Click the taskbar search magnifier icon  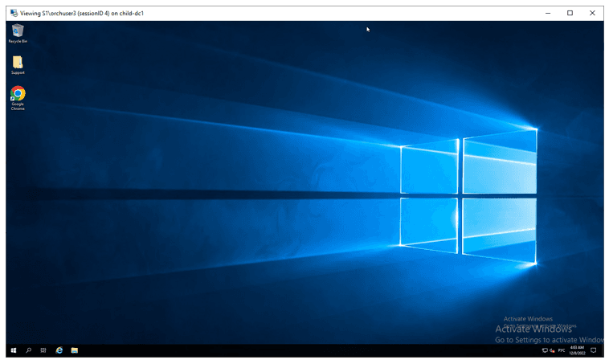tap(29, 350)
